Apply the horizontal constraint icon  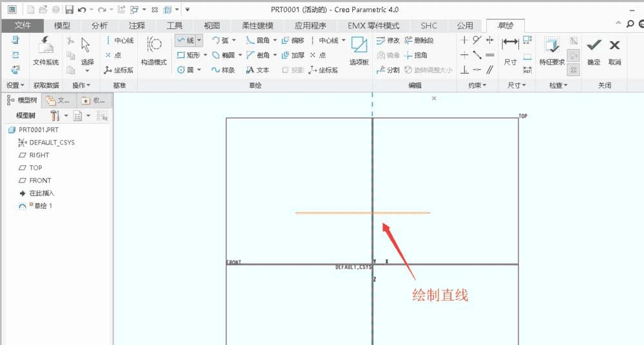pyautogui.click(x=464, y=55)
